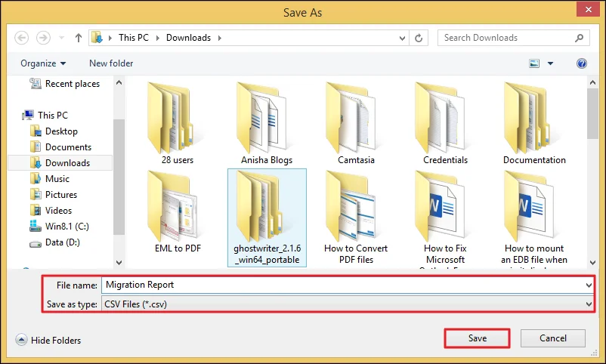This screenshot has height=364, width=606.
Task: Open the Data (D:) drive
Action: pos(55,242)
